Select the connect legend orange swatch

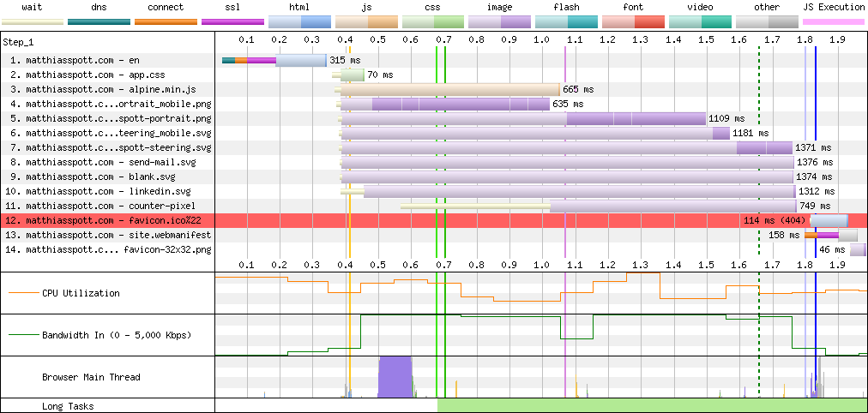(x=166, y=22)
